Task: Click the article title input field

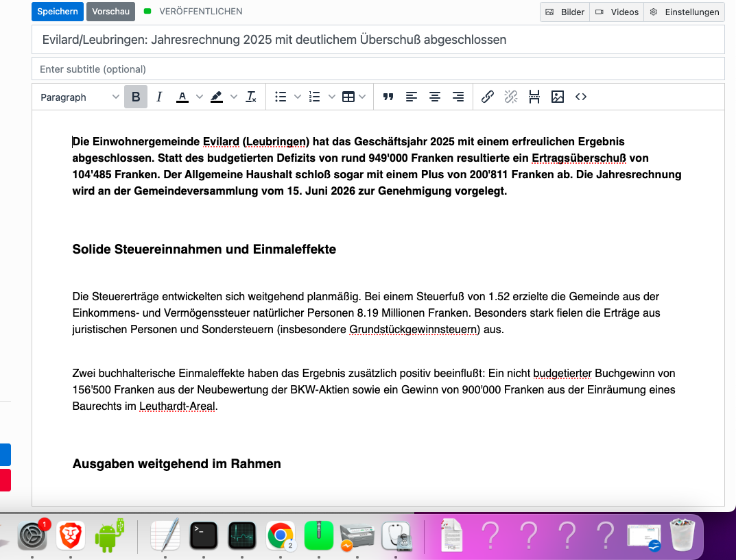Action: (x=379, y=39)
